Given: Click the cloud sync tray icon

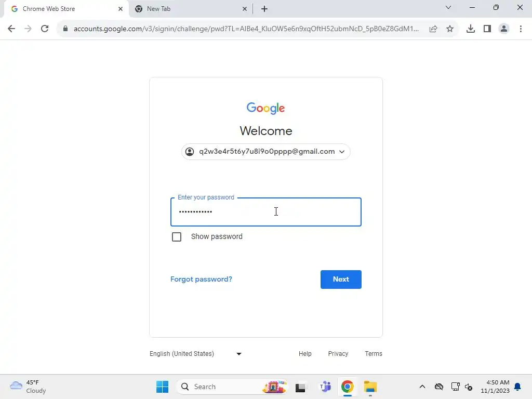Looking at the screenshot, I should click(438, 387).
